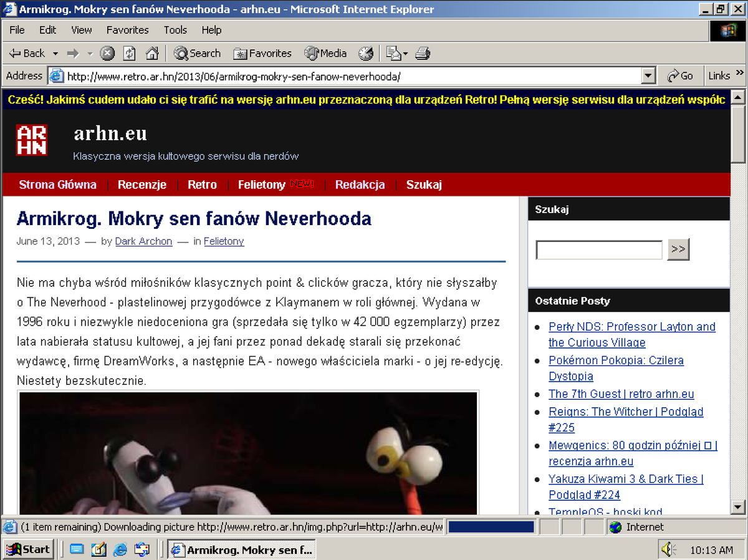
Task: Open the Recenzje nav tab
Action: 142,185
